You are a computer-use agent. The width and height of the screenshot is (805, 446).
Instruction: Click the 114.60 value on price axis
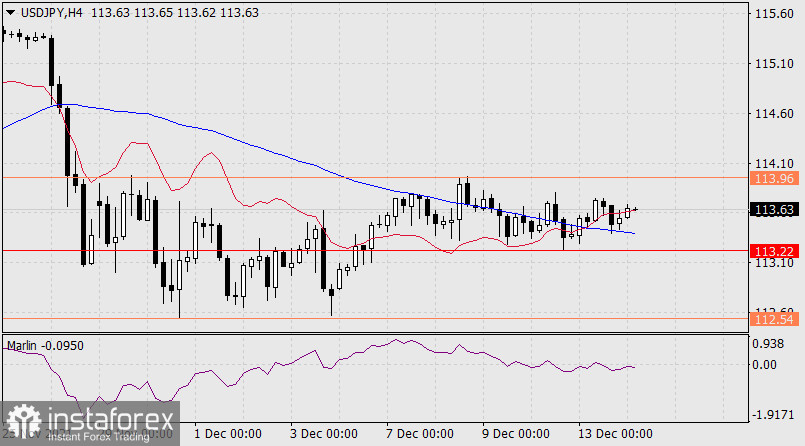(776, 114)
